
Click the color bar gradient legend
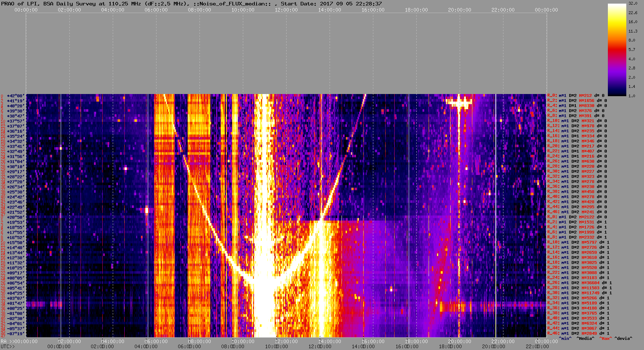pyautogui.click(x=617, y=50)
